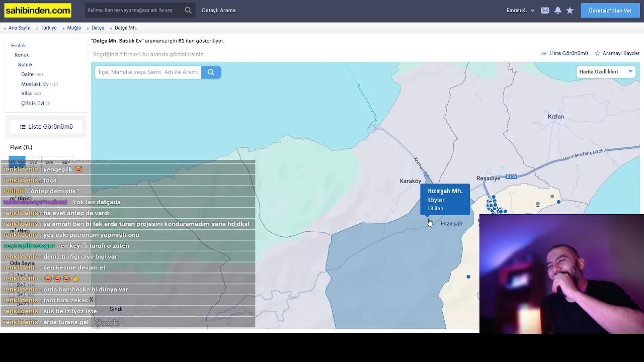
Task: Select GBP currency tab
Action: point(65,162)
